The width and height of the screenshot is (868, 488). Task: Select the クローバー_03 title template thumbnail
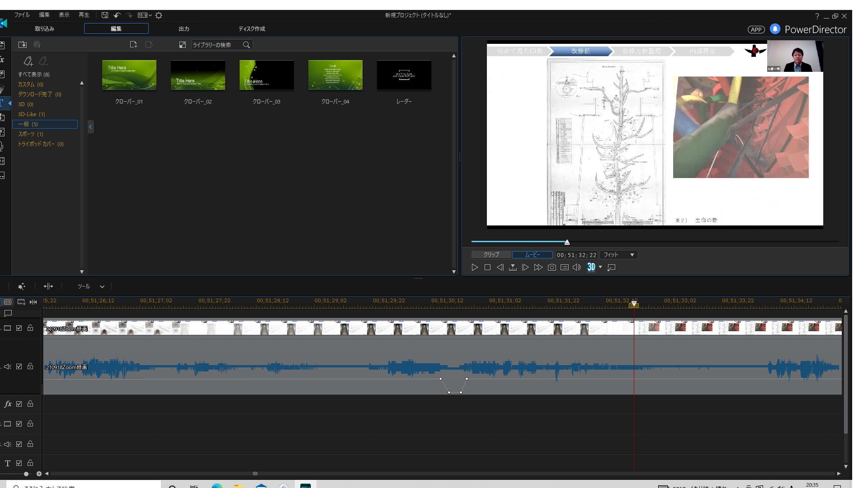[x=266, y=75]
